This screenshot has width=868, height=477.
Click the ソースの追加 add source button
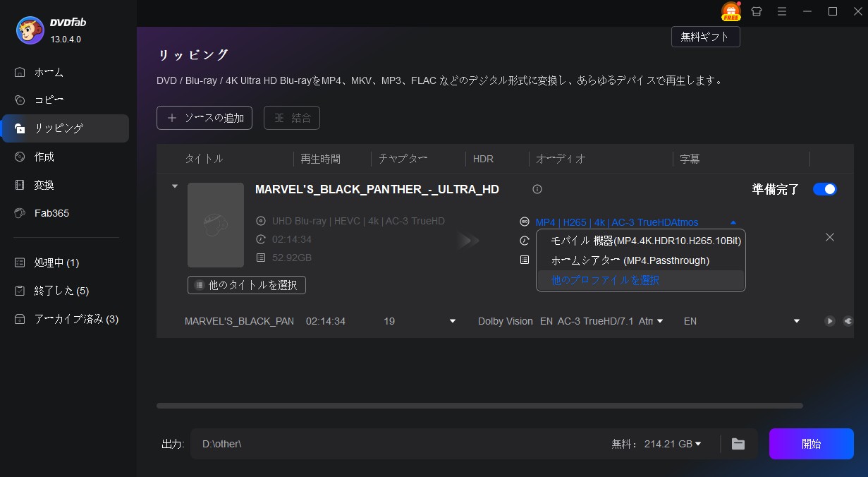coord(204,118)
